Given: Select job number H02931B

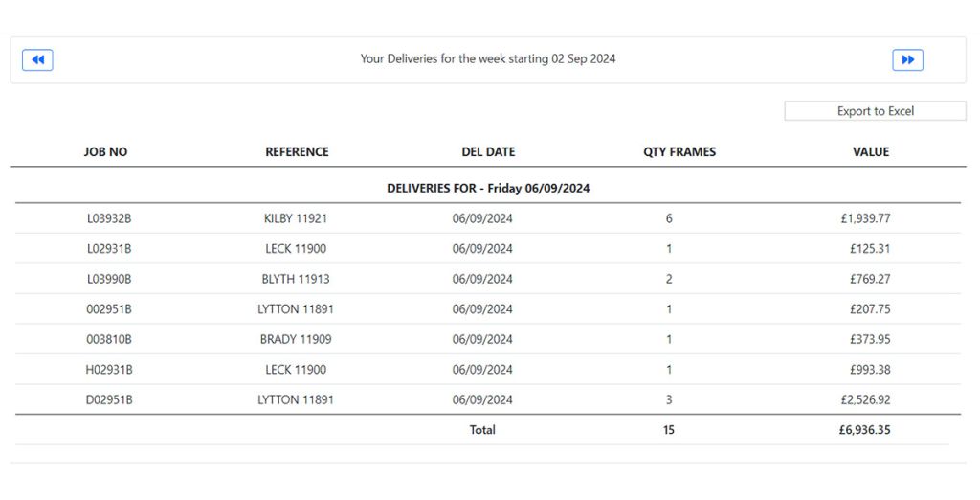Looking at the screenshot, I should (x=109, y=369).
